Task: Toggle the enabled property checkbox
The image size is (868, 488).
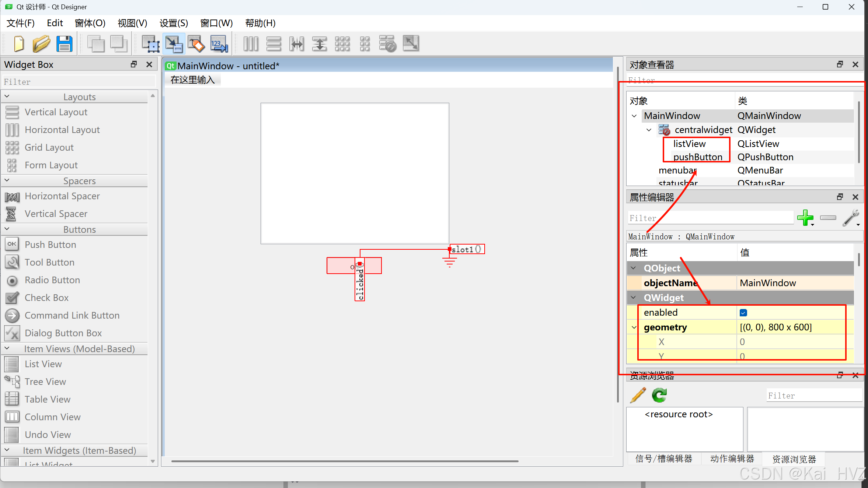Action: tap(743, 313)
